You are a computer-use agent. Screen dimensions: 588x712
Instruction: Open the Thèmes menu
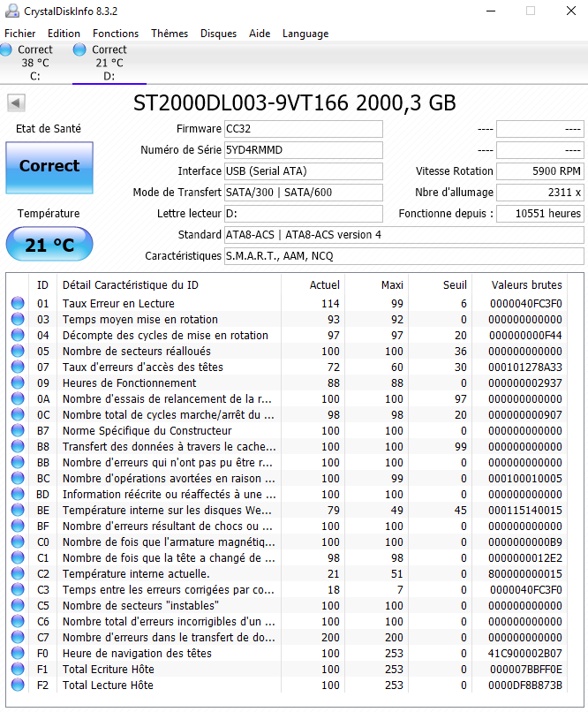click(x=170, y=34)
